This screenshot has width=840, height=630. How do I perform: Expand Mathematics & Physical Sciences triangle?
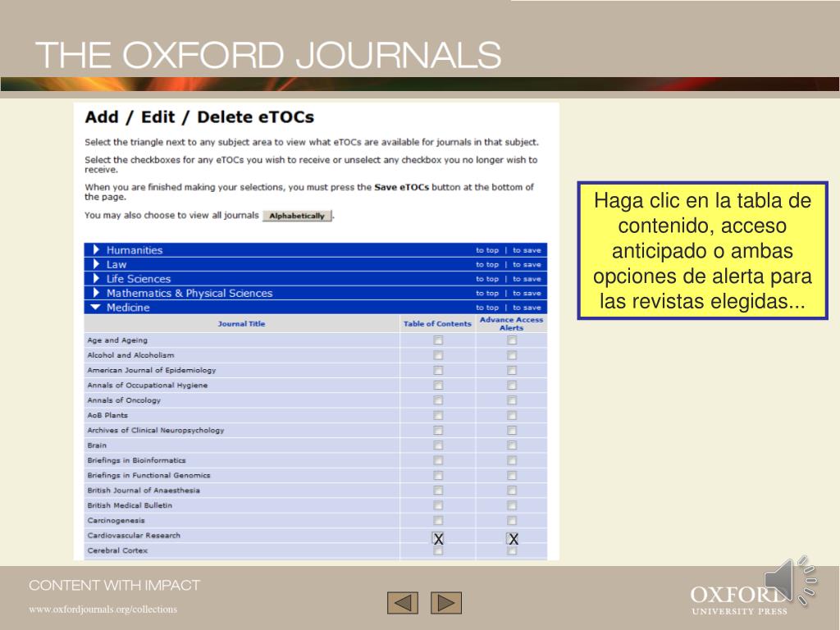[x=97, y=293]
